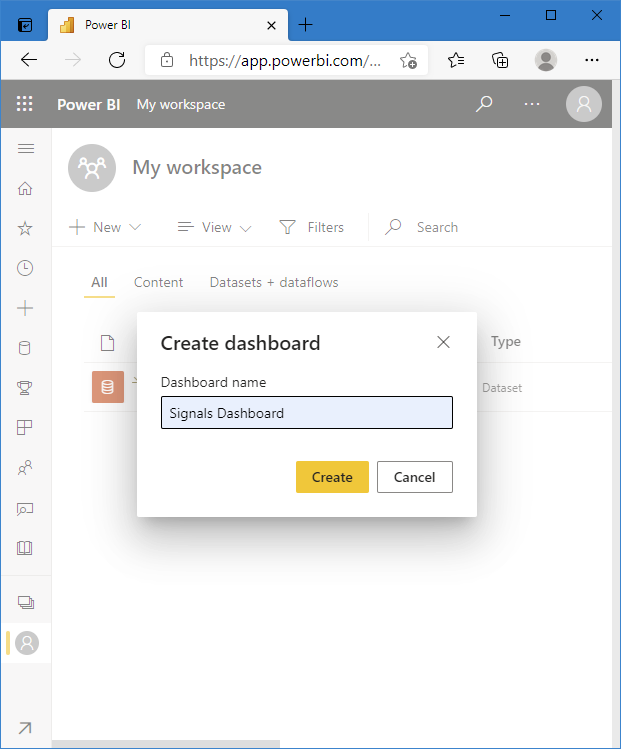Expand the New dropdown menu
Viewport: 621px width, 749px height.
[105, 227]
